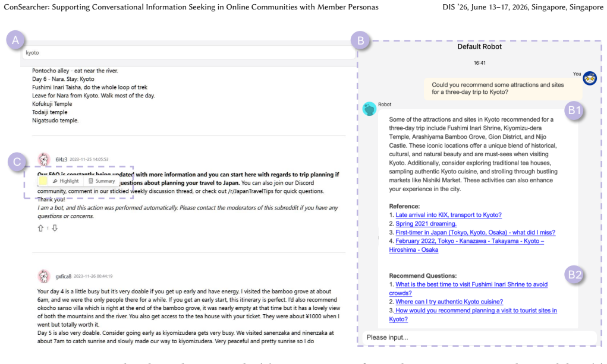Click the "Nigatsudo temple." line

click(x=55, y=121)
